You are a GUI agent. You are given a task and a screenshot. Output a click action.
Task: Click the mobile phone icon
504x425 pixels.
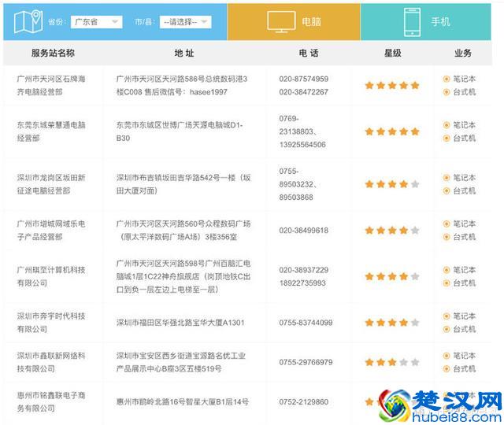pos(412,22)
